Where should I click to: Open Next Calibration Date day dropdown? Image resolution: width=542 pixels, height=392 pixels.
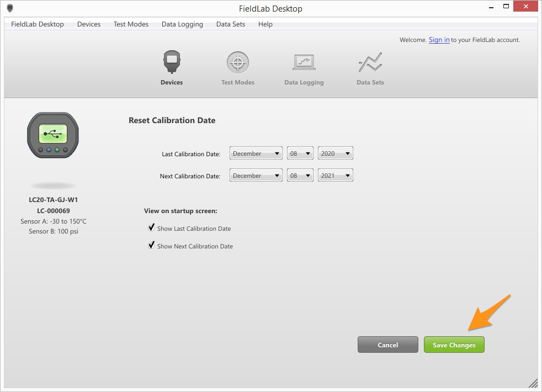point(300,175)
